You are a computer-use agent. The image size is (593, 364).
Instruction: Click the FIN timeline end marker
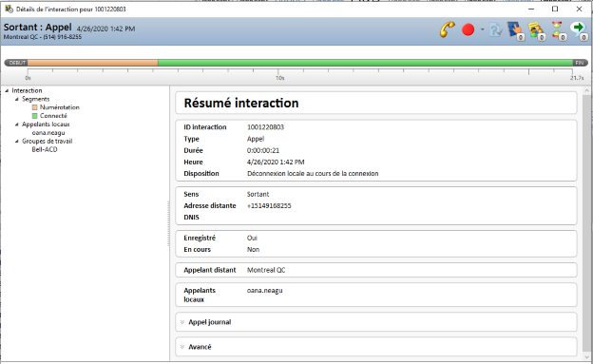point(580,63)
